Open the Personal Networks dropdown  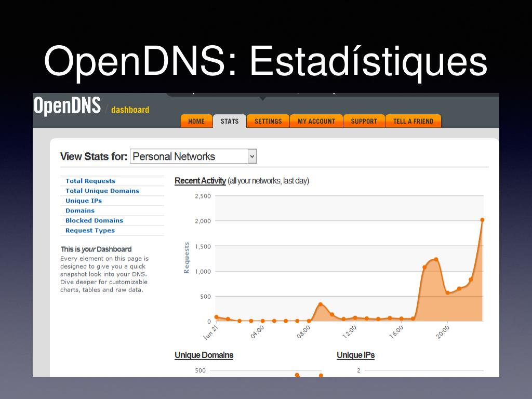click(193, 156)
